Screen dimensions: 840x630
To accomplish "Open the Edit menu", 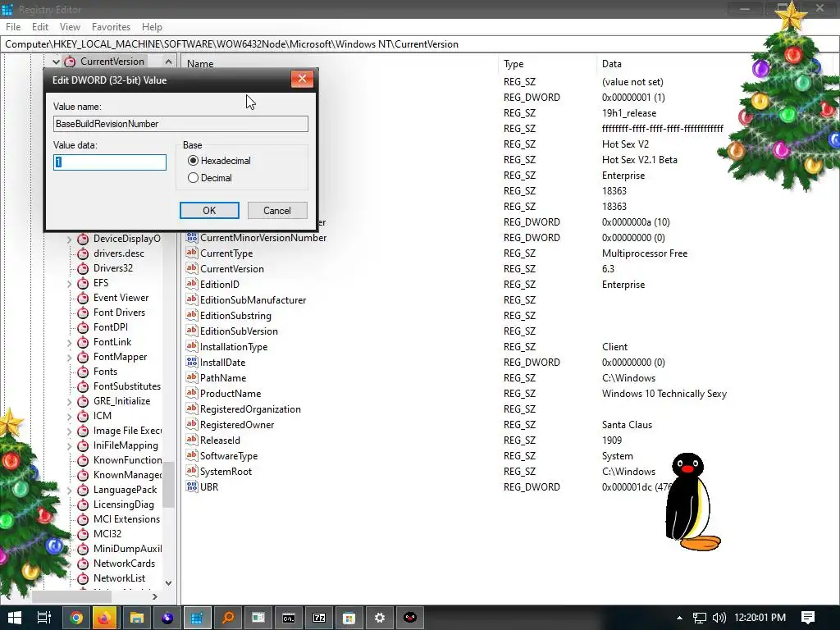I will pyautogui.click(x=40, y=27).
